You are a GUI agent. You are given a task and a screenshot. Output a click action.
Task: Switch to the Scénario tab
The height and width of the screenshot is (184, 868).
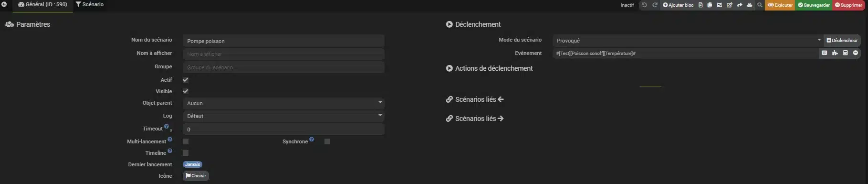(90, 4)
